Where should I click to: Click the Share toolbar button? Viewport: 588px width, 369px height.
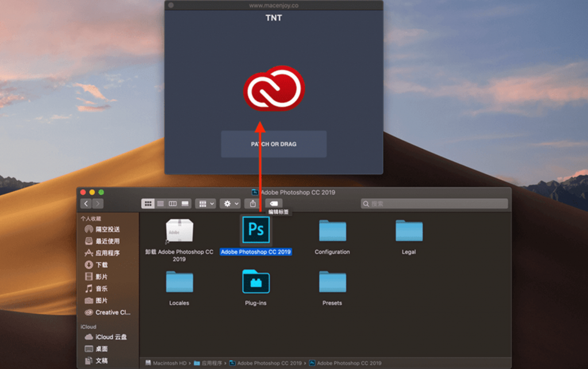[253, 203]
